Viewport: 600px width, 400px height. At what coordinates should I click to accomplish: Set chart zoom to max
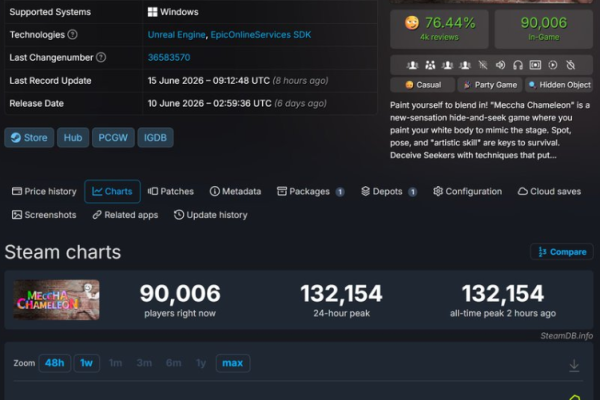click(233, 363)
